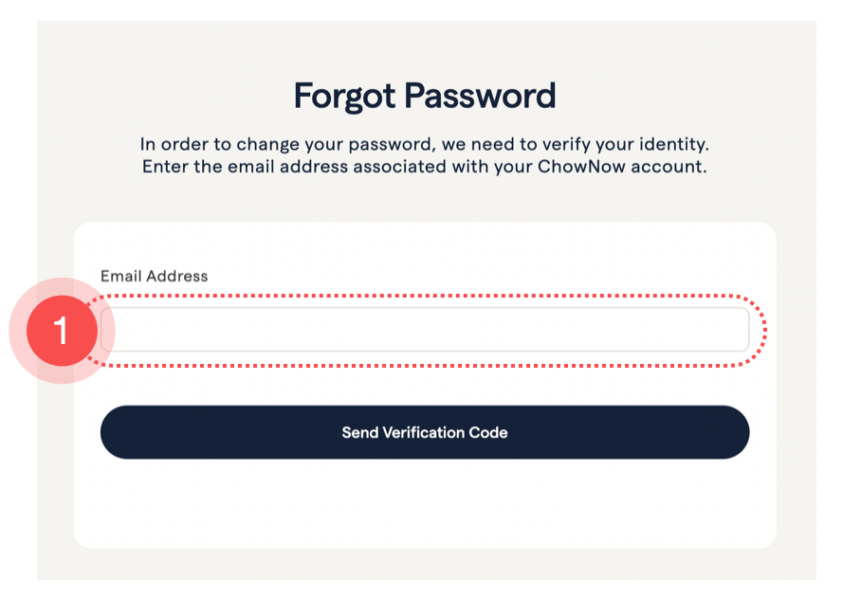
Task: Click the left end of the email input
Action: pyautogui.click(x=114, y=330)
